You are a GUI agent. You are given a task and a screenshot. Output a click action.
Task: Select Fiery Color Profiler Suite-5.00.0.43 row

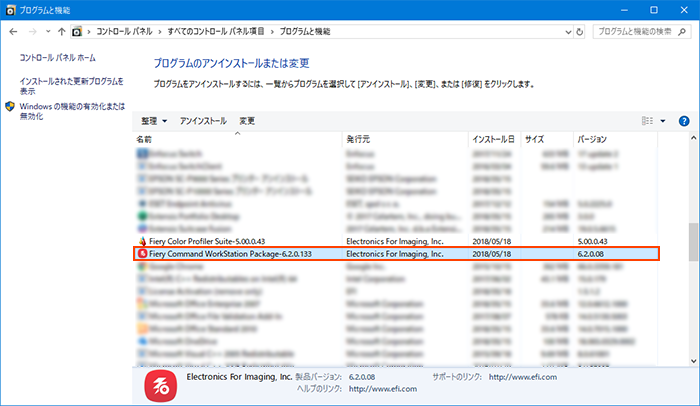click(x=396, y=241)
